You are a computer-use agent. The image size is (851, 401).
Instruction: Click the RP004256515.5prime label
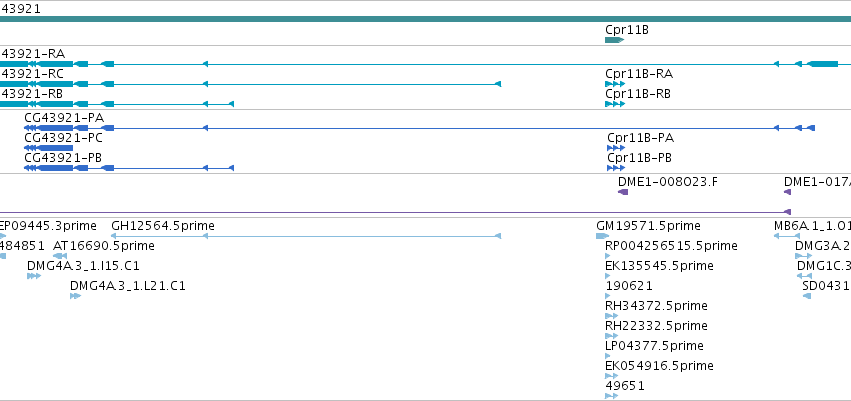click(x=671, y=246)
